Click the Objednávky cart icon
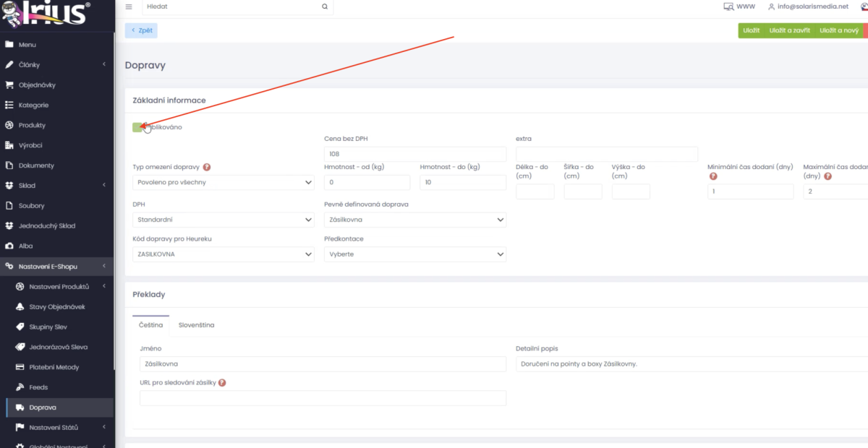Screen dimensions: 868x448 [x=9, y=85]
